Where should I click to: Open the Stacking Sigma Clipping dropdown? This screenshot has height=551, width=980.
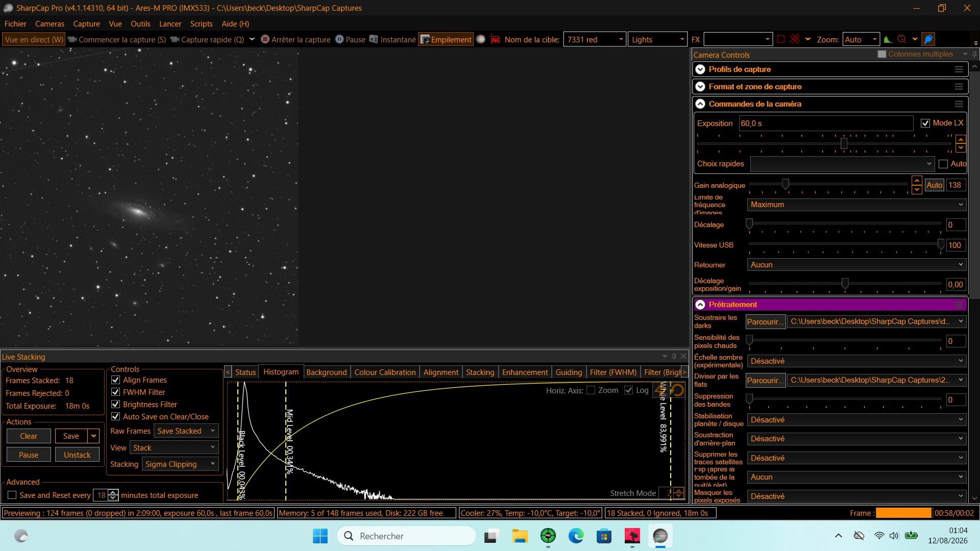click(x=180, y=464)
